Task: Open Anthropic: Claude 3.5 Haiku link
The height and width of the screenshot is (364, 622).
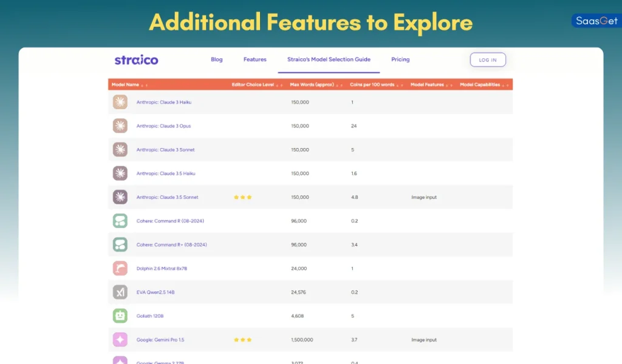Action: pos(166,174)
